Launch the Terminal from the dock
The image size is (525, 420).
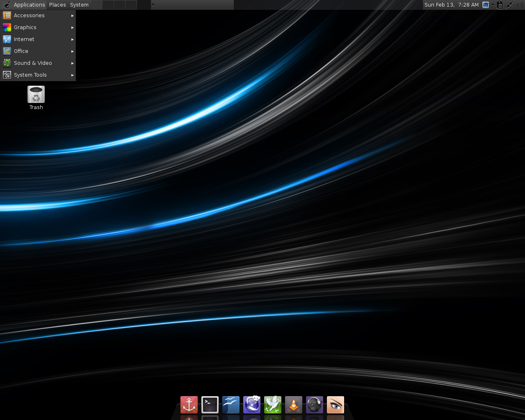(210, 405)
